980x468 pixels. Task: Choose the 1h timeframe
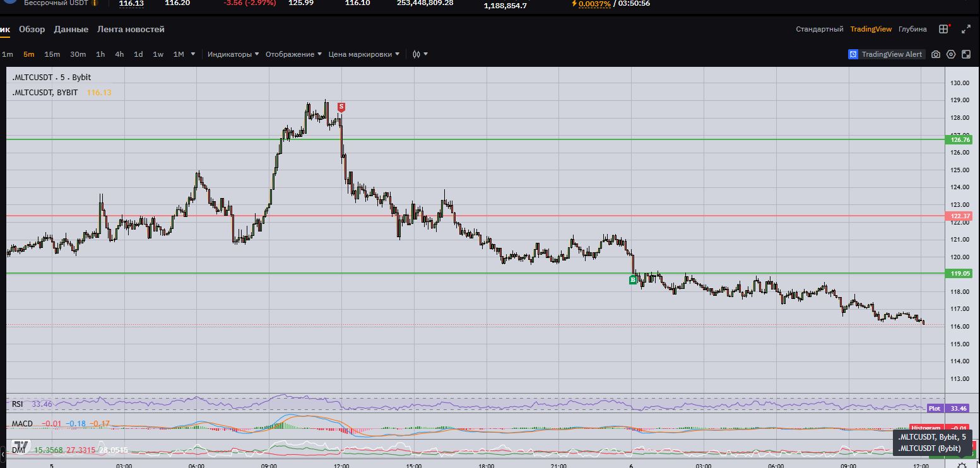(x=100, y=54)
